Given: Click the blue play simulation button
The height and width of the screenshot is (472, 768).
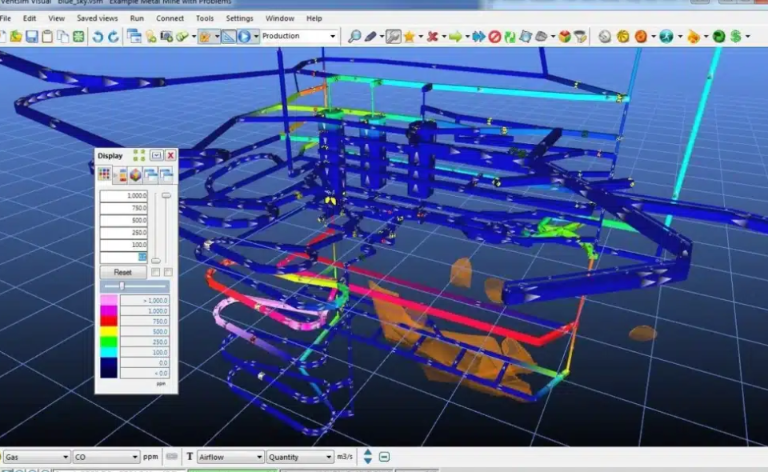Looking at the screenshot, I should coord(244,37).
